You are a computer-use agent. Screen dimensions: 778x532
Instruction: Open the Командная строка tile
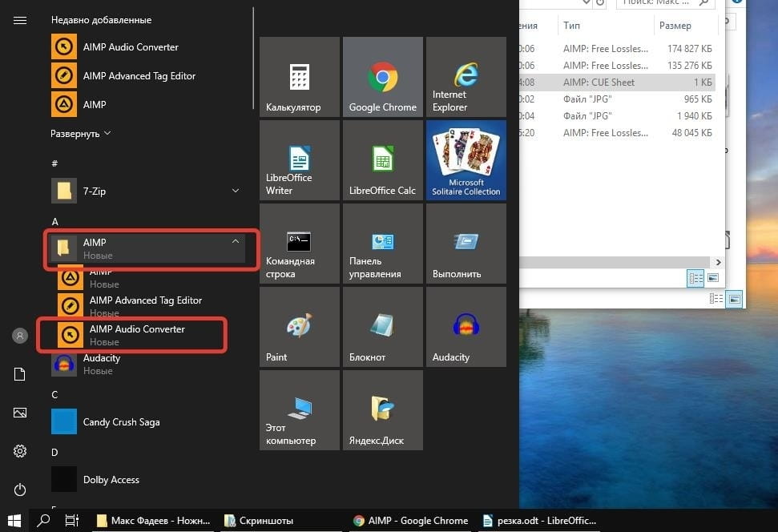(300, 244)
